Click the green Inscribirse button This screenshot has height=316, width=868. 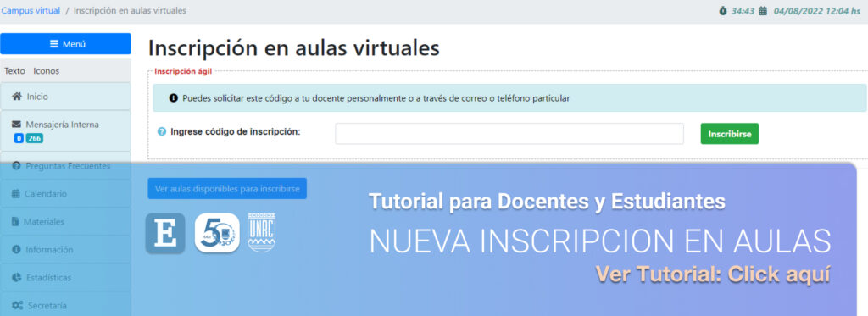(730, 133)
